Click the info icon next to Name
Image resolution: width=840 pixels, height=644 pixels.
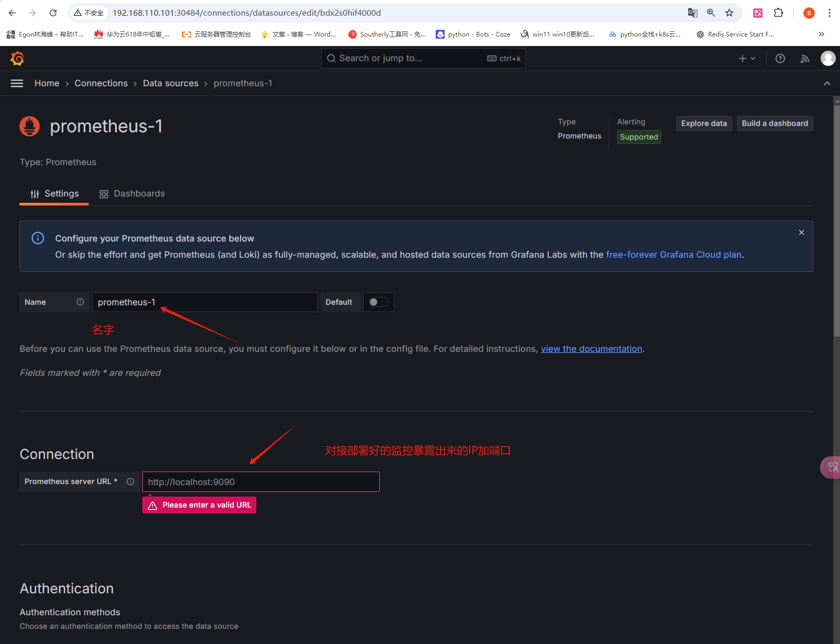[x=80, y=302]
